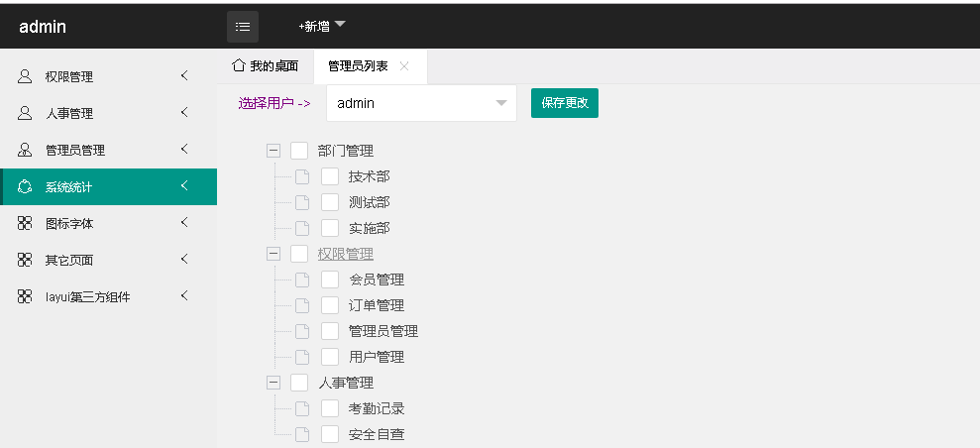Click the home icon on 我的桌面 tab
Screen dimensions: 980x448
pos(238,65)
